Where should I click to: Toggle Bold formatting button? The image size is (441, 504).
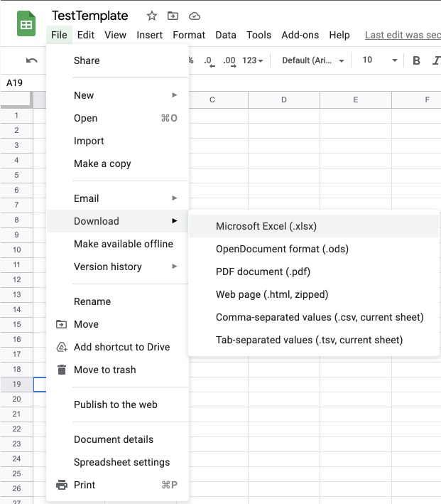[416, 60]
